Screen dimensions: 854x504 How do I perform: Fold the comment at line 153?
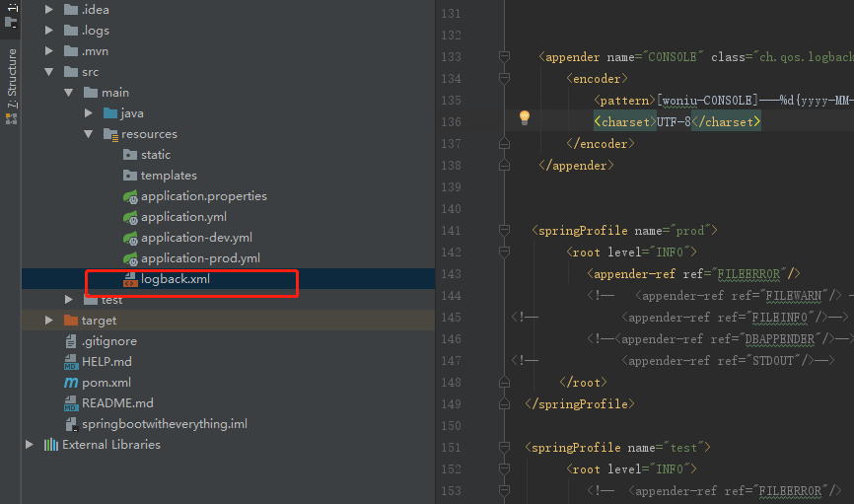coord(504,491)
